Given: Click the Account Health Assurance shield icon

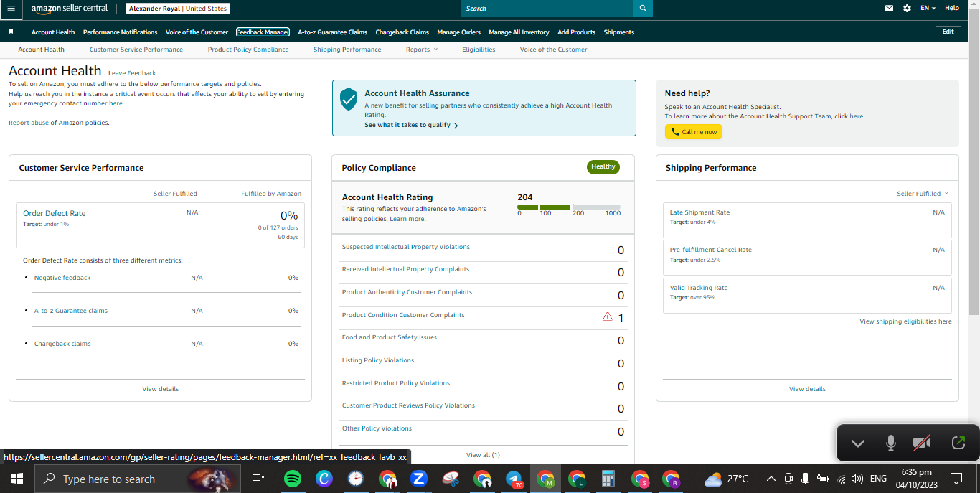Looking at the screenshot, I should tap(349, 99).
